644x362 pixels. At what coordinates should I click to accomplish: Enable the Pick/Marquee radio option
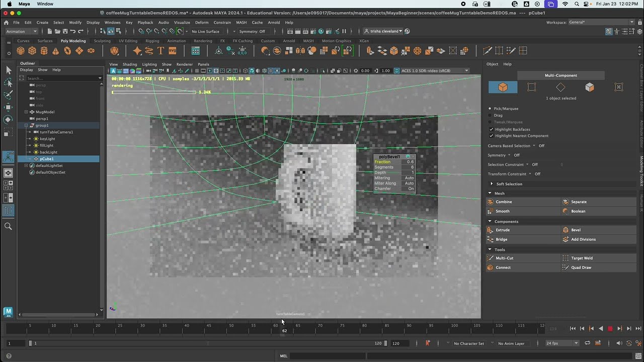click(x=490, y=109)
